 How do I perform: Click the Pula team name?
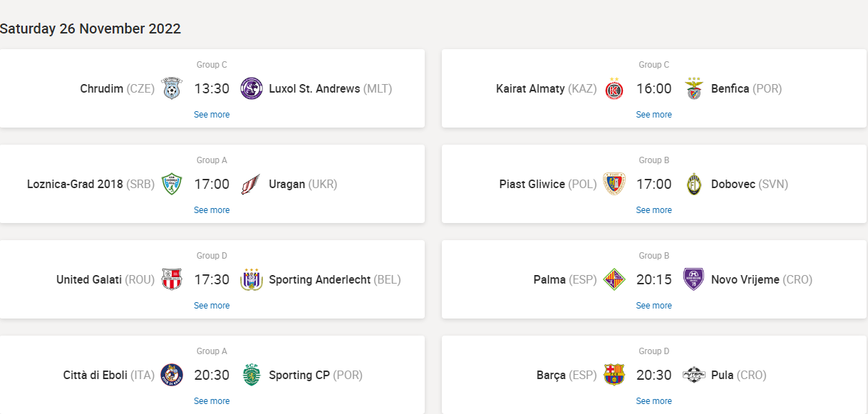722,376
